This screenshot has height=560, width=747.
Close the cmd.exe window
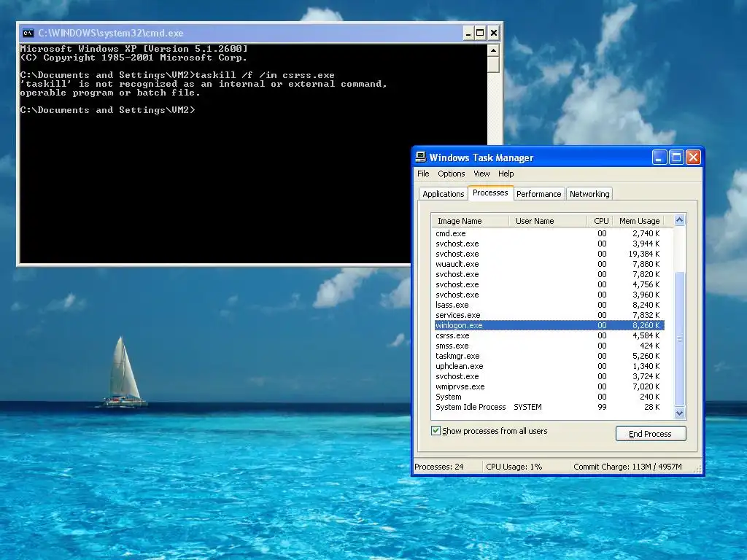tap(494, 34)
